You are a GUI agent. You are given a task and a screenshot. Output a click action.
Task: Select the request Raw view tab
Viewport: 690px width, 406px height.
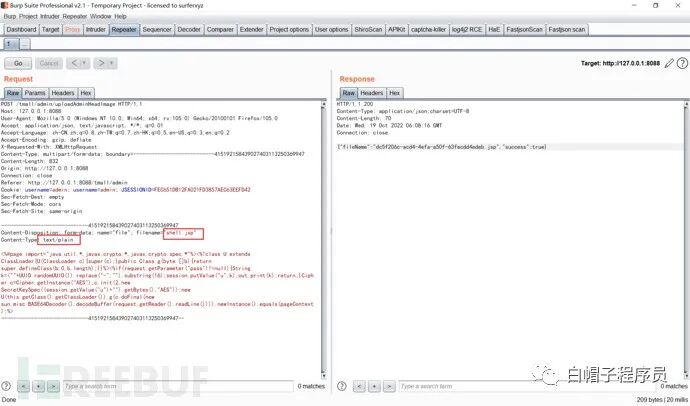pos(13,93)
